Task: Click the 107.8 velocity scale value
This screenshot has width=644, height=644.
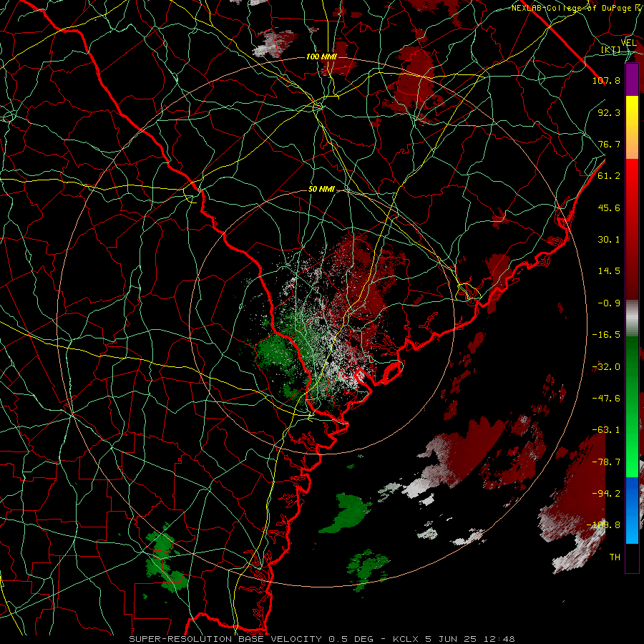Action: point(606,80)
